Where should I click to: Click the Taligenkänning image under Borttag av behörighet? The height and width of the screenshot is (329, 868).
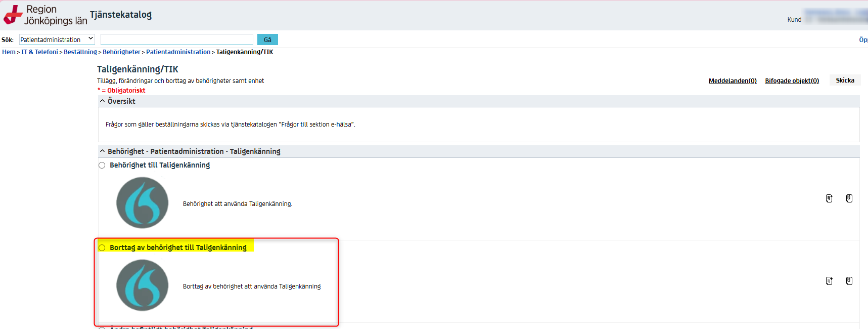(x=142, y=285)
